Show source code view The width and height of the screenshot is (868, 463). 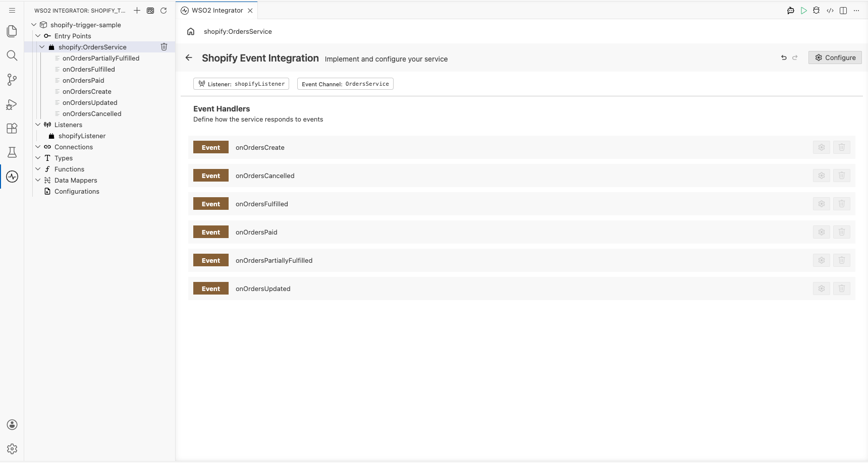point(830,10)
